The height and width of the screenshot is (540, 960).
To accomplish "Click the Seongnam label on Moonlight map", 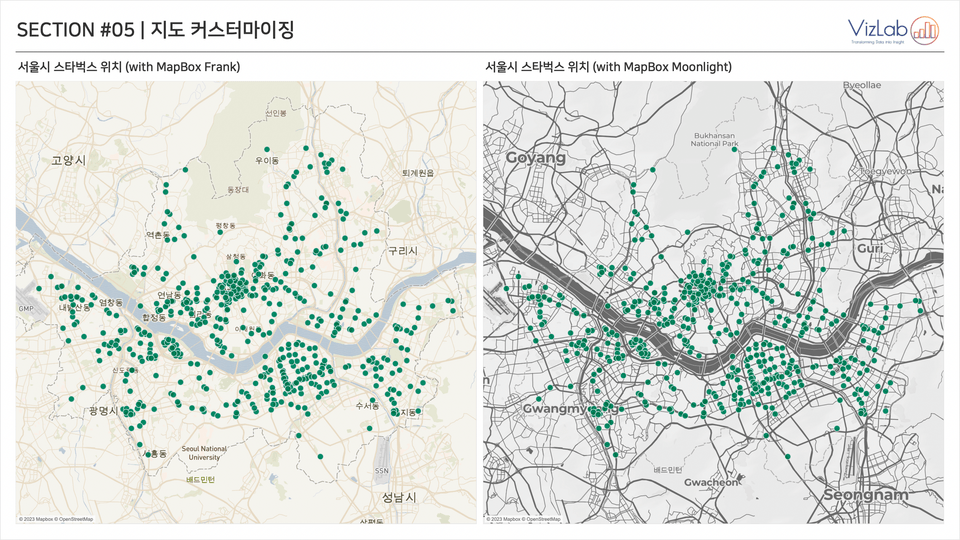I will [865, 495].
